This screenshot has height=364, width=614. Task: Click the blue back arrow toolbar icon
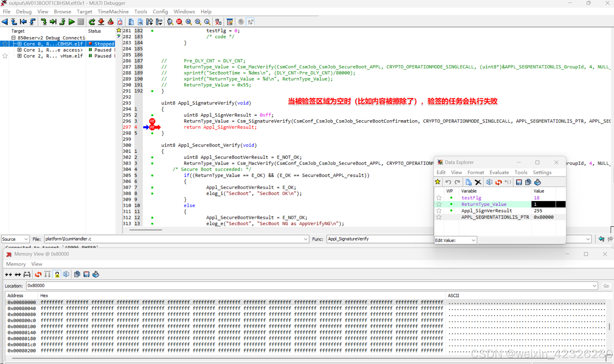(x=5, y=22)
